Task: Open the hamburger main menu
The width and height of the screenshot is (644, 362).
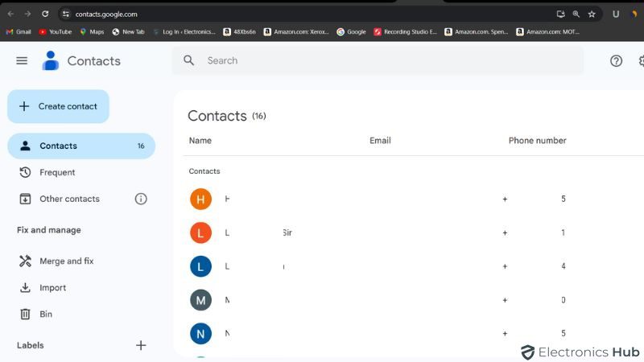Action: [22, 60]
